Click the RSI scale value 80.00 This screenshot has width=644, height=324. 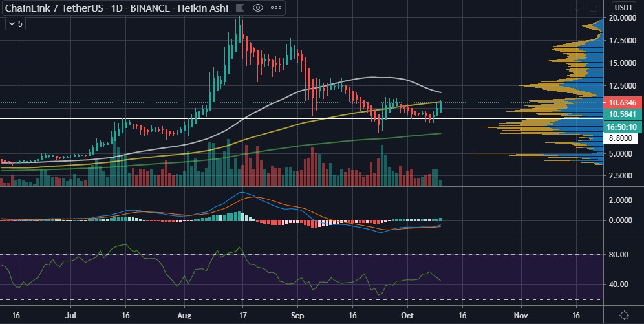coord(620,255)
